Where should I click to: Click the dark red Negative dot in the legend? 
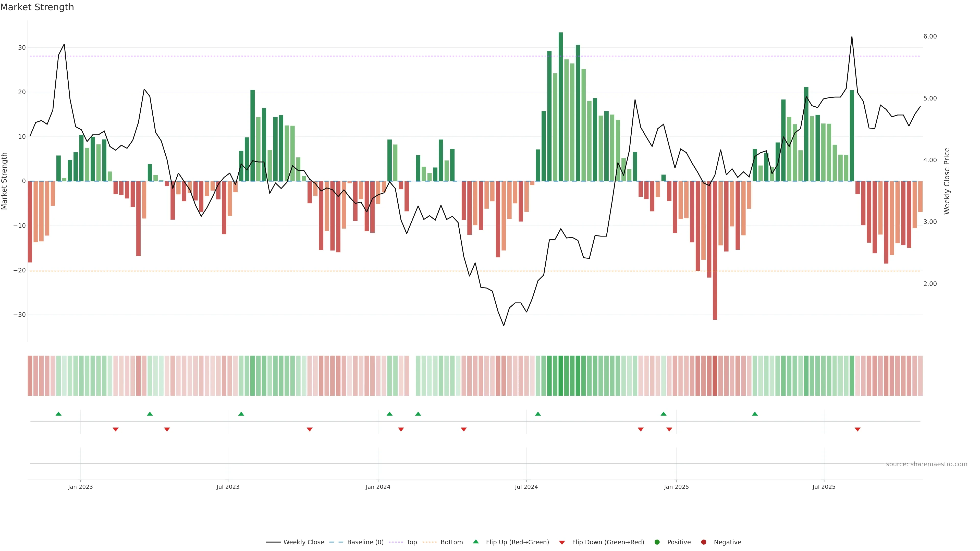(x=703, y=542)
